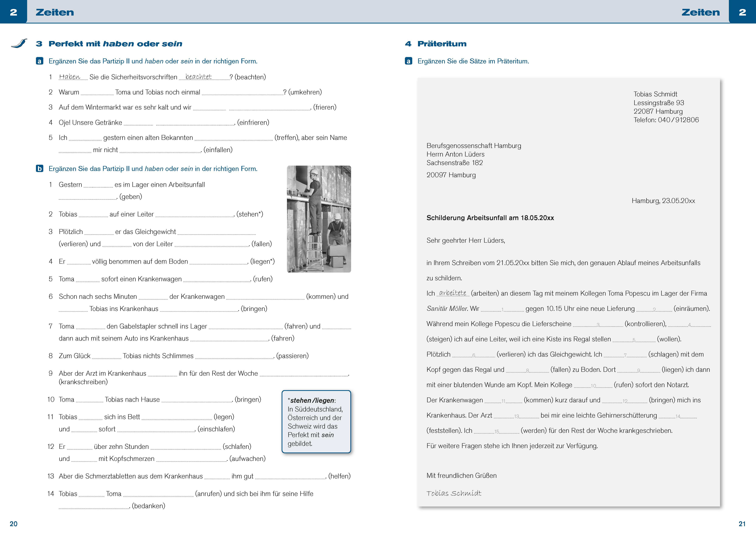Viewport: 756px width, 535px height.
Task: Click the 'stehen/liegen' note box
Action: pyautogui.click(x=316, y=422)
